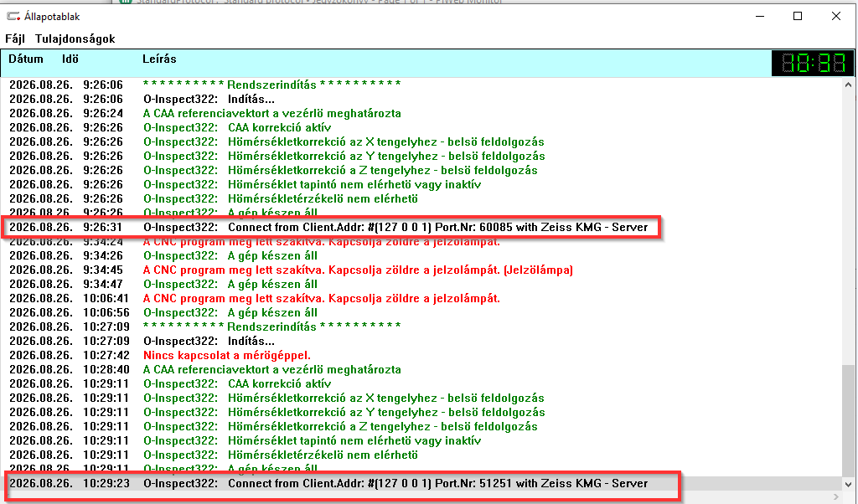
Task: Select the 10:06:56 A gép készen áll row
Action: click(x=421, y=312)
